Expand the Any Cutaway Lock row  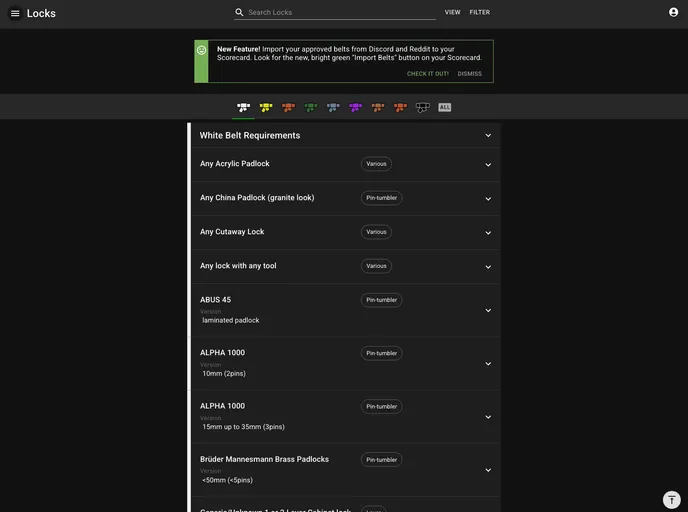(488, 233)
